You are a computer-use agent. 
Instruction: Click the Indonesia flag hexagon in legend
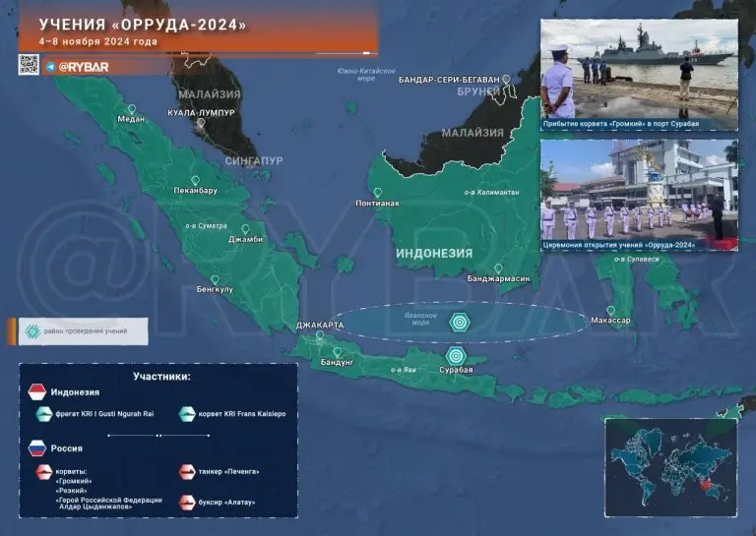[x=36, y=393]
